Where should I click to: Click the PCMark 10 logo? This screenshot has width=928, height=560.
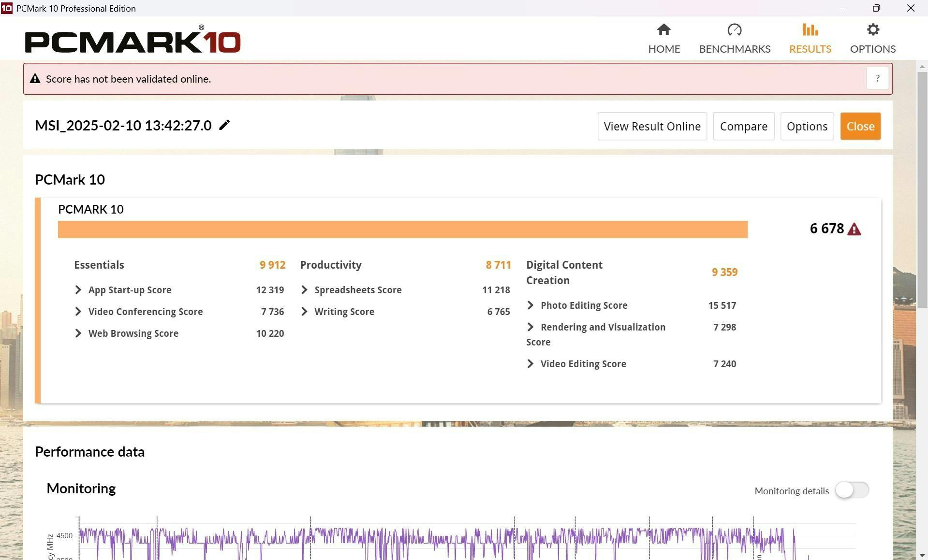tap(133, 39)
